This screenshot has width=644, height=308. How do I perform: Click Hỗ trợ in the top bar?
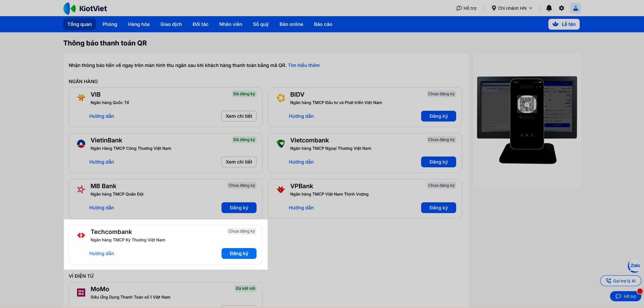[x=466, y=8]
